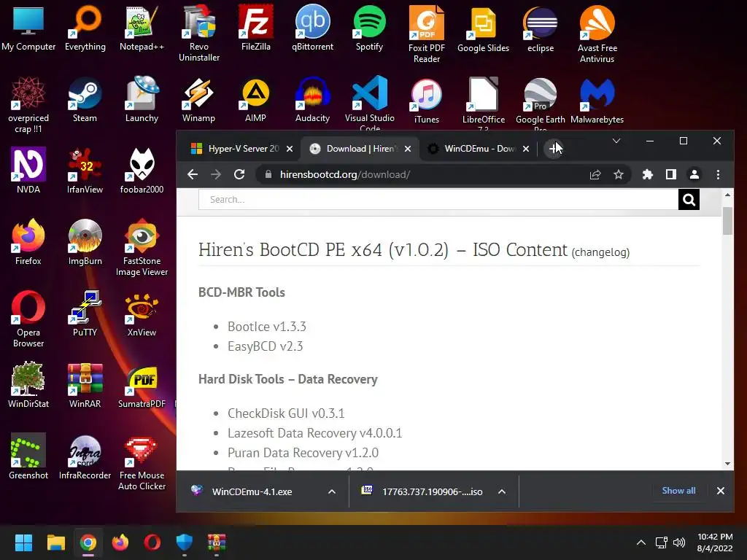Share this page icon in address bar
The image size is (747, 560).
pyautogui.click(x=595, y=175)
